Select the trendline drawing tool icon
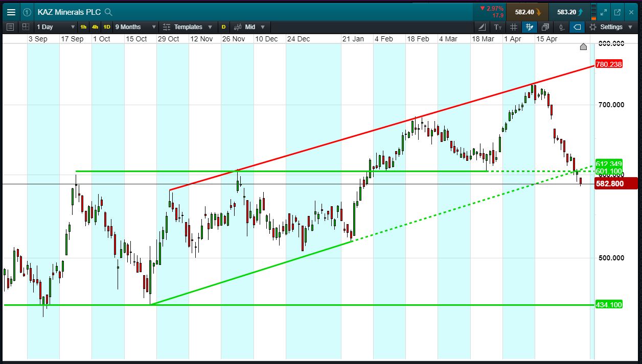The image size is (642, 364). point(482,27)
